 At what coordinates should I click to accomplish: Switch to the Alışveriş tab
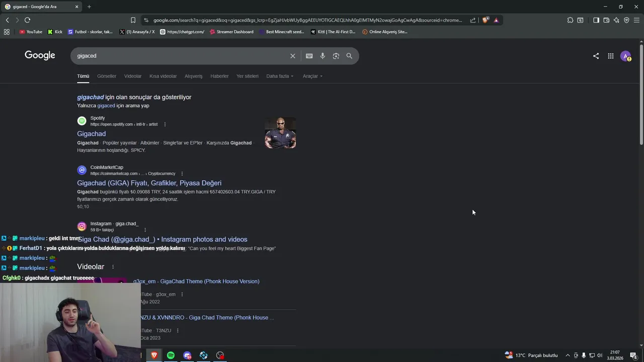pos(193,76)
